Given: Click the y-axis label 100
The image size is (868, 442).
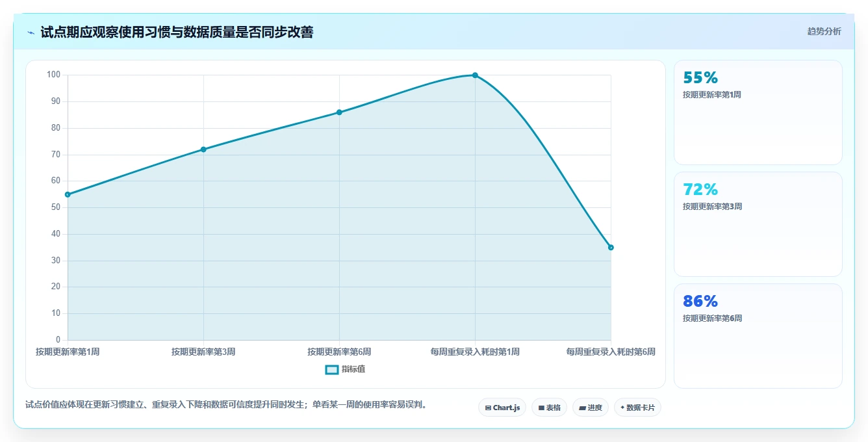Looking at the screenshot, I should click(x=53, y=75).
